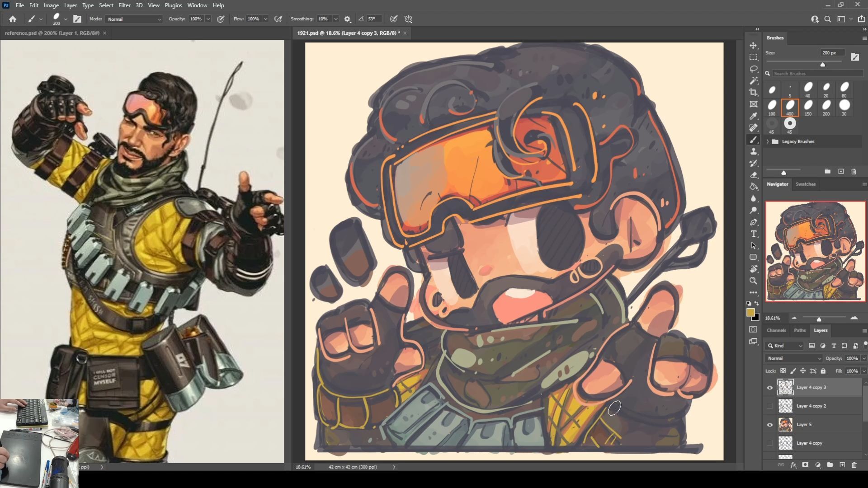Select the Dodge tool
This screenshot has height=488, width=868.
753,211
